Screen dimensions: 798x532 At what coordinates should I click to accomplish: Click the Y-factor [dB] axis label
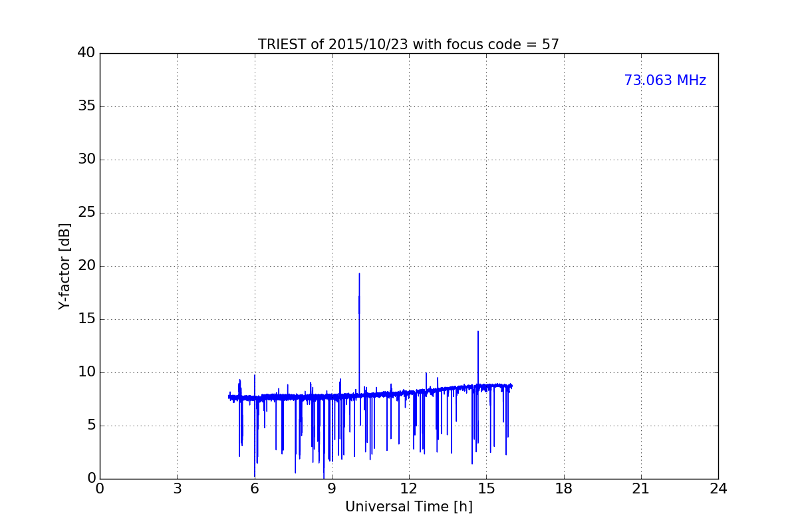(x=65, y=266)
